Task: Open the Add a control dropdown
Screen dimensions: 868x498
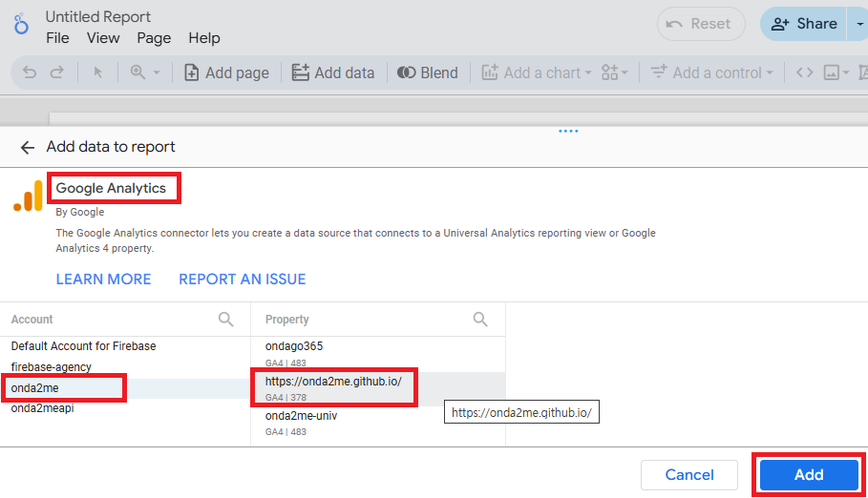Action: coord(711,73)
